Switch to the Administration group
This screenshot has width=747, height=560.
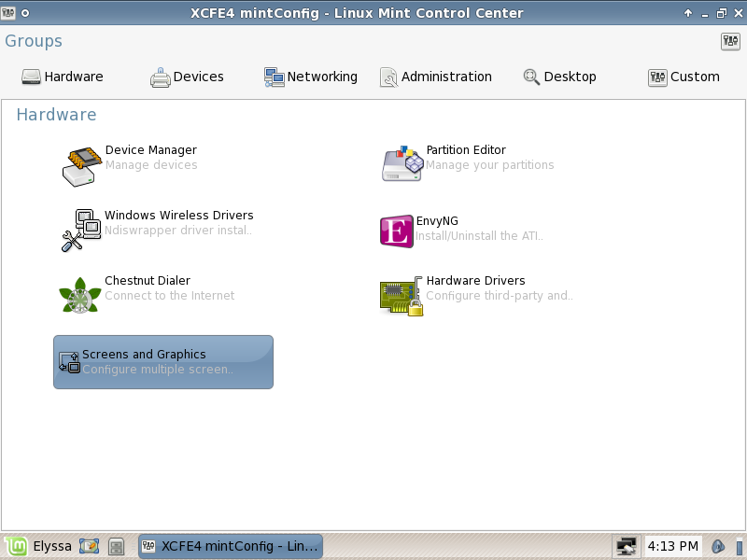(435, 77)
